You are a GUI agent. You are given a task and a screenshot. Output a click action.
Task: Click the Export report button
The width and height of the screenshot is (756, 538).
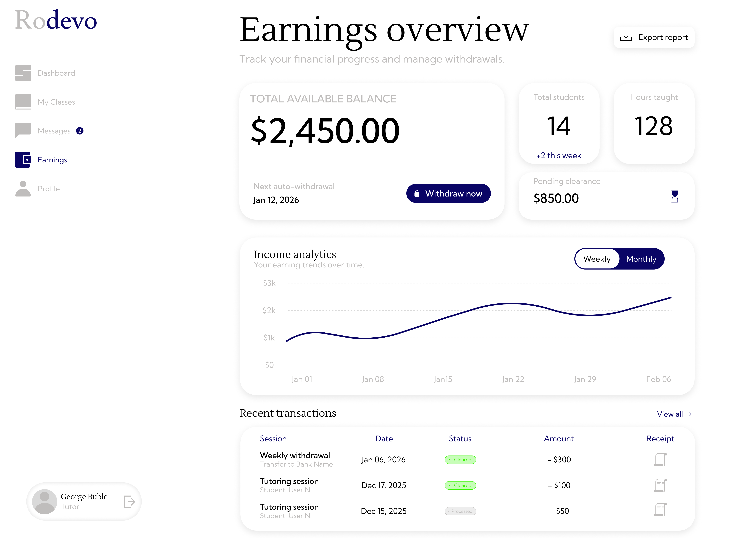[x=654, y=37]
